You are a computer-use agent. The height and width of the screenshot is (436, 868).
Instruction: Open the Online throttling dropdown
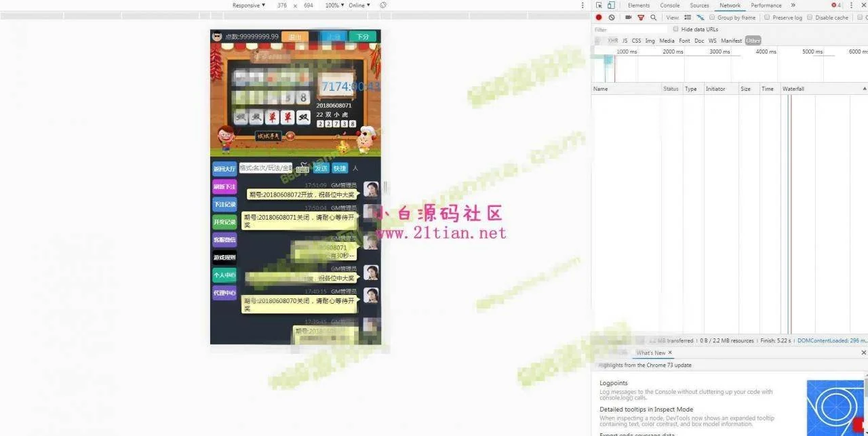[359, 5]
